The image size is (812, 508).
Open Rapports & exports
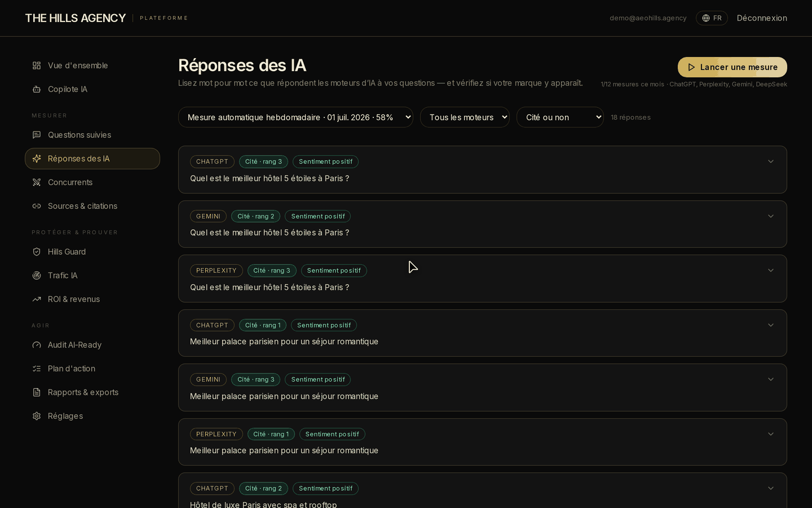pyautogui.click(x=92, y=392)
